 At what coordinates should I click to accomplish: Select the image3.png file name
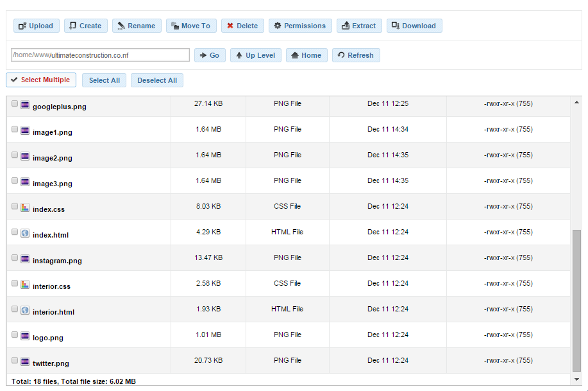pos(52,184)
